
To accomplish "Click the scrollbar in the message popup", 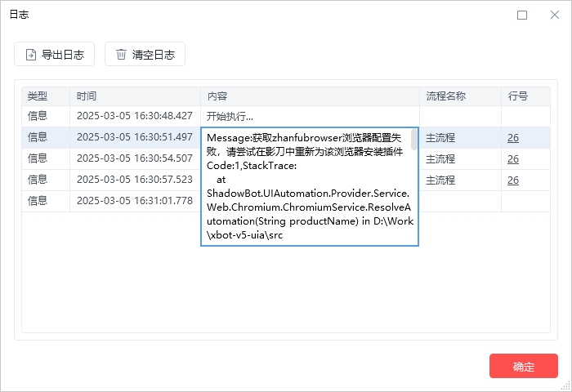I will 414,140.
